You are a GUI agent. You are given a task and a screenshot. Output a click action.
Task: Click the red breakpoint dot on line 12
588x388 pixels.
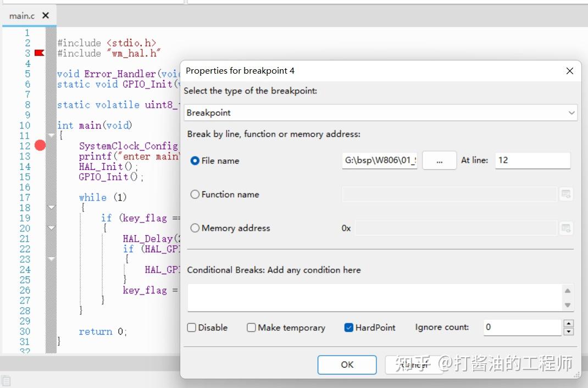pyautogui.click(x=40, y=146)
